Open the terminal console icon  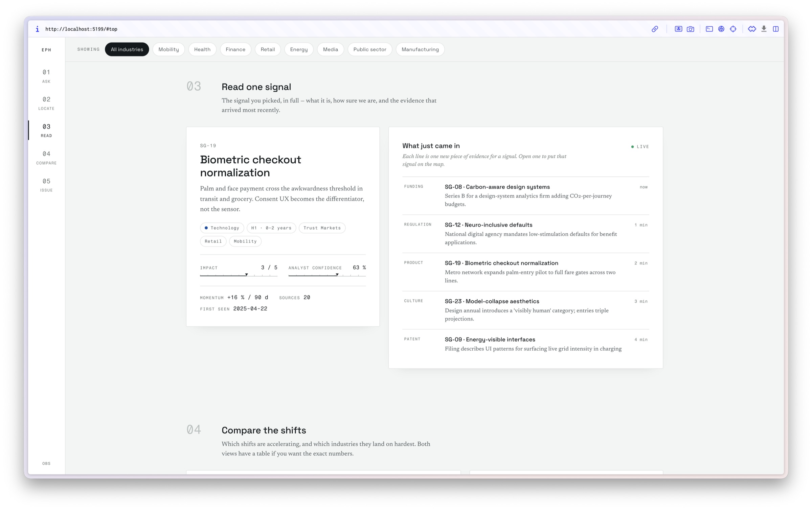(709, 29)
